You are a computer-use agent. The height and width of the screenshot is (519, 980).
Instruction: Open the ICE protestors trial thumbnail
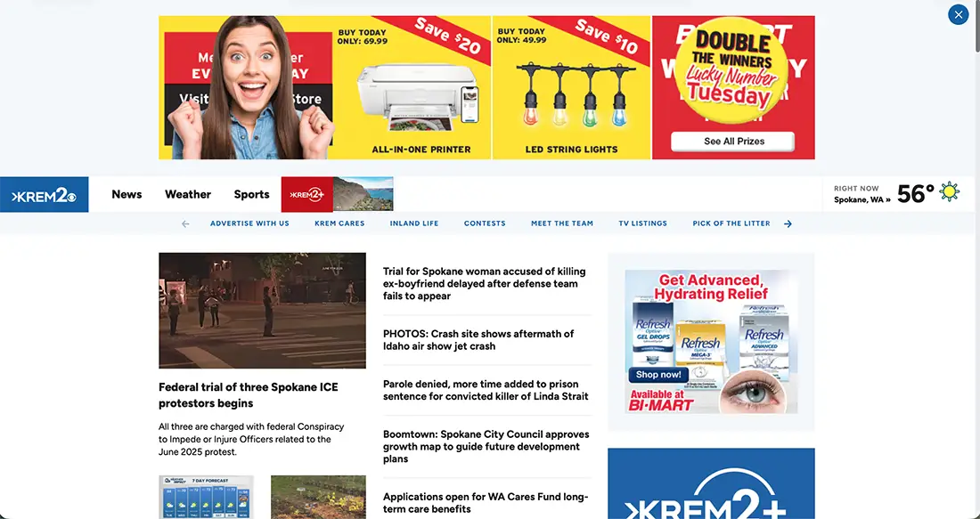(263, 311)
